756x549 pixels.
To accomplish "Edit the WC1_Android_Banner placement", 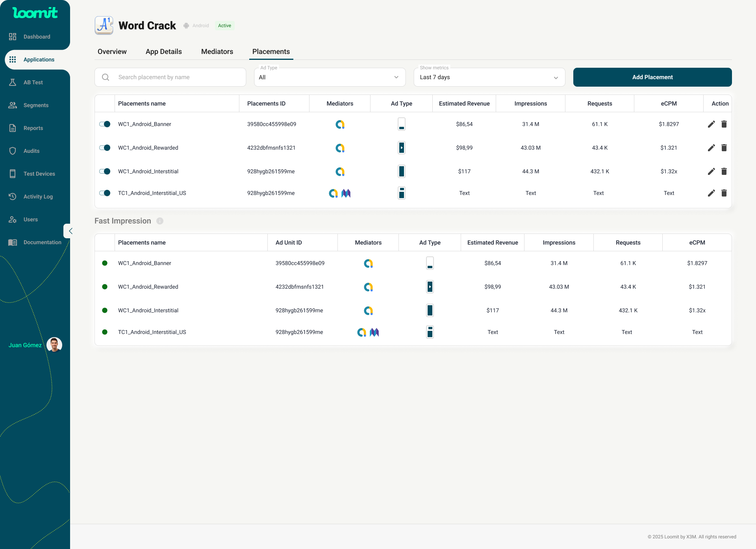I will (711, 124).
